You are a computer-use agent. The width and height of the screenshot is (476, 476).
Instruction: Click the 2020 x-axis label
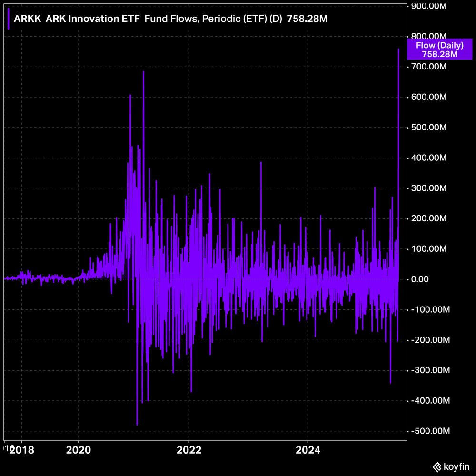tap(79, 450)
